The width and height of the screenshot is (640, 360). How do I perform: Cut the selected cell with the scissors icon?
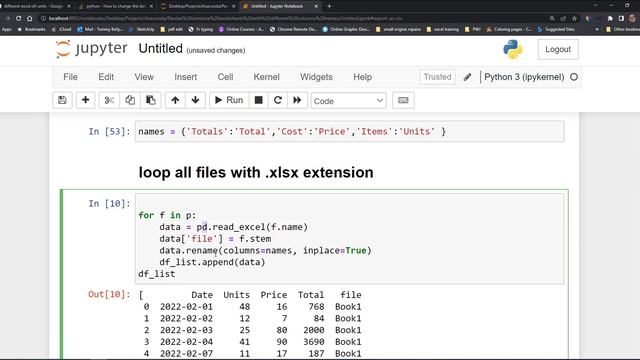click(109, 100)
